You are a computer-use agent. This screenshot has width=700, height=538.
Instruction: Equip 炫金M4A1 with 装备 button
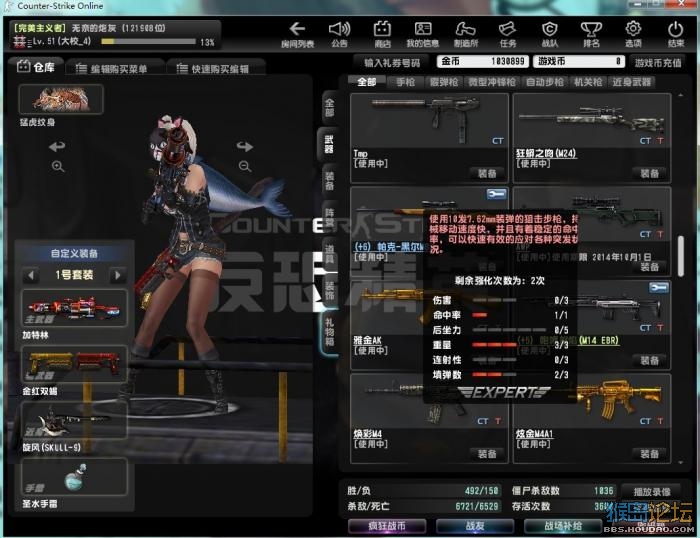pyautogui.click(x=650, y=454)
